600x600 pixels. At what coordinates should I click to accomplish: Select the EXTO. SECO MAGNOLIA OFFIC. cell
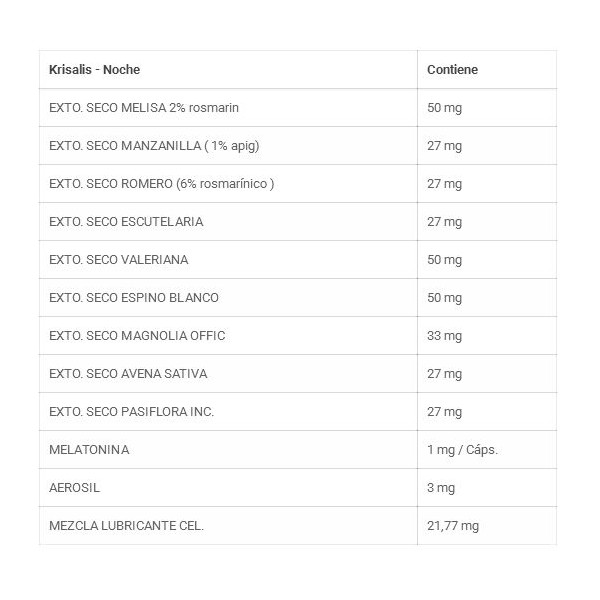[x=137, y=335]
